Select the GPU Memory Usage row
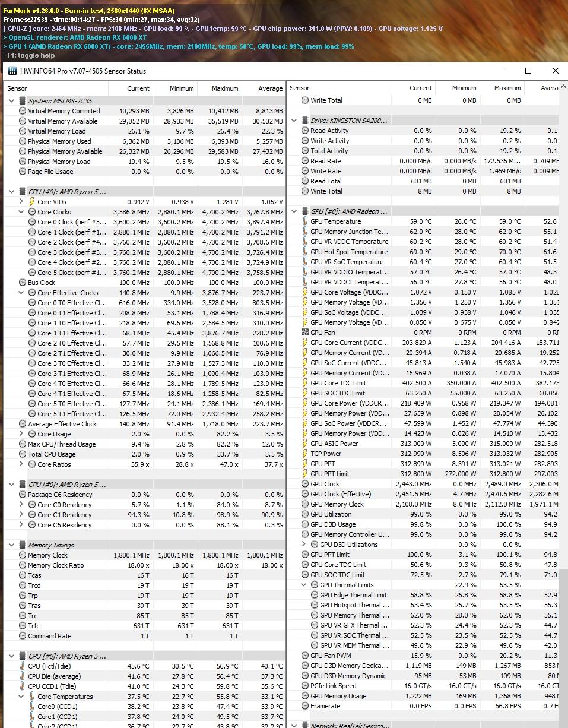The image size is (568, 728). [x=423, y=696]
